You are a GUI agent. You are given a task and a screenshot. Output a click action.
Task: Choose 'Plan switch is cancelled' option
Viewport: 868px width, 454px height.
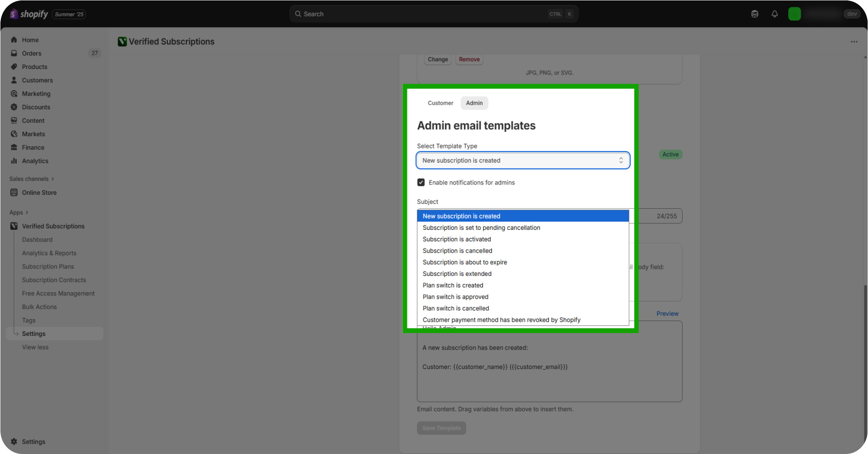click(523, 308)
